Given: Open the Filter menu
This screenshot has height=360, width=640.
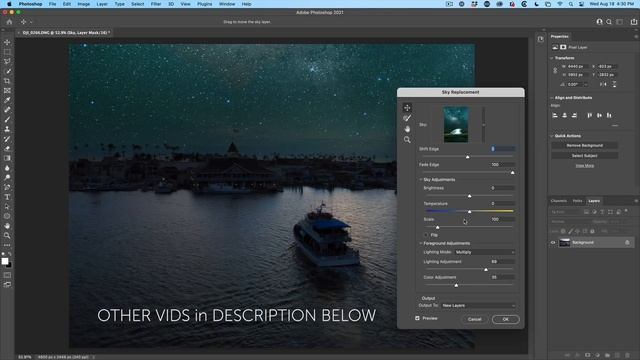Looking at the screenshot, I should coord(156,4).
